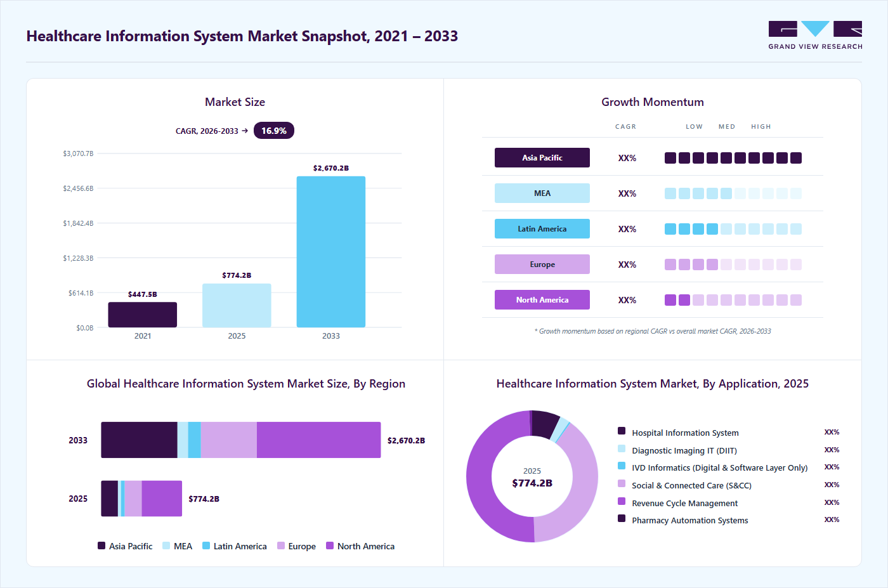Click the $774.2B label above 2025 bar
The width and height of the screenshot is (888, 588).
tap(237, 275)
